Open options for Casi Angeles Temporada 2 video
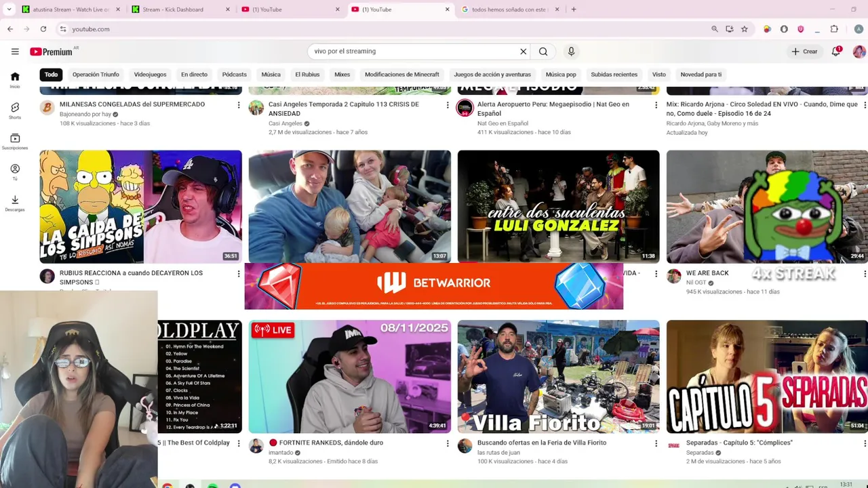This screenshot has width=868, height=488. (448, 105)
